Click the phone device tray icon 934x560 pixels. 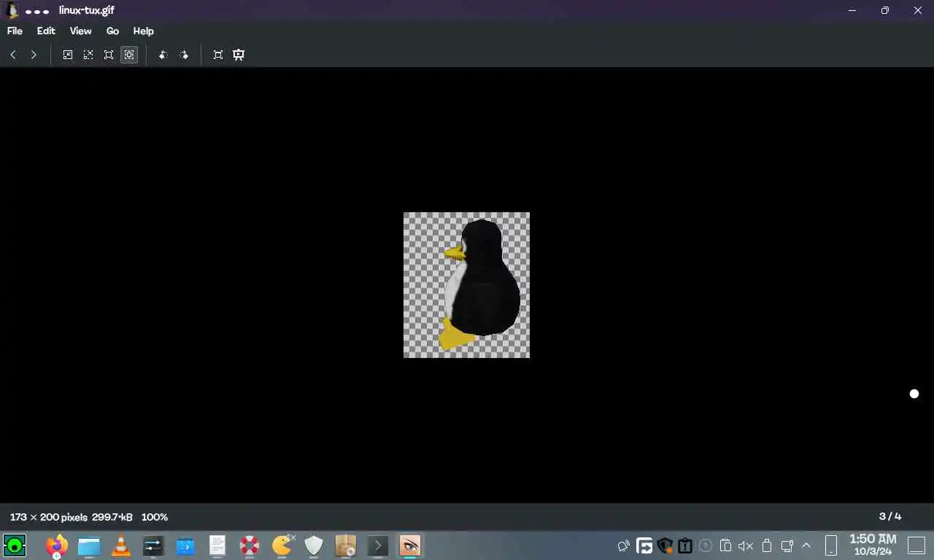831,545
